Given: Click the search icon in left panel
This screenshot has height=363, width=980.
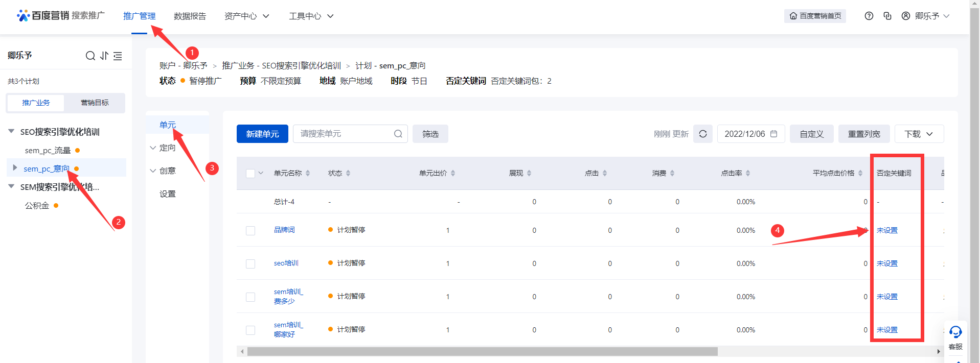Looking at the screenshot, I should click(x=90, y=56).
